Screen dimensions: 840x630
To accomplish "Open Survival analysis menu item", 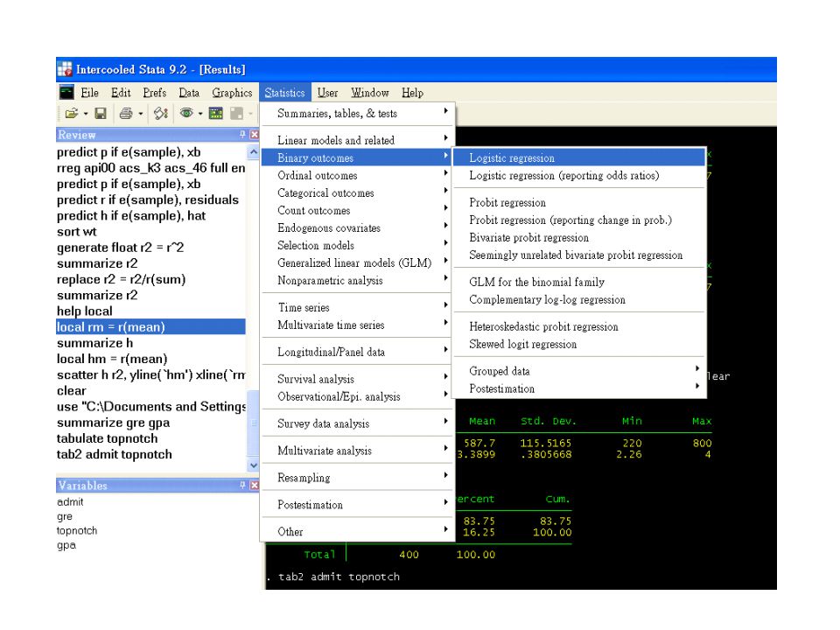I will click(358, 379).
